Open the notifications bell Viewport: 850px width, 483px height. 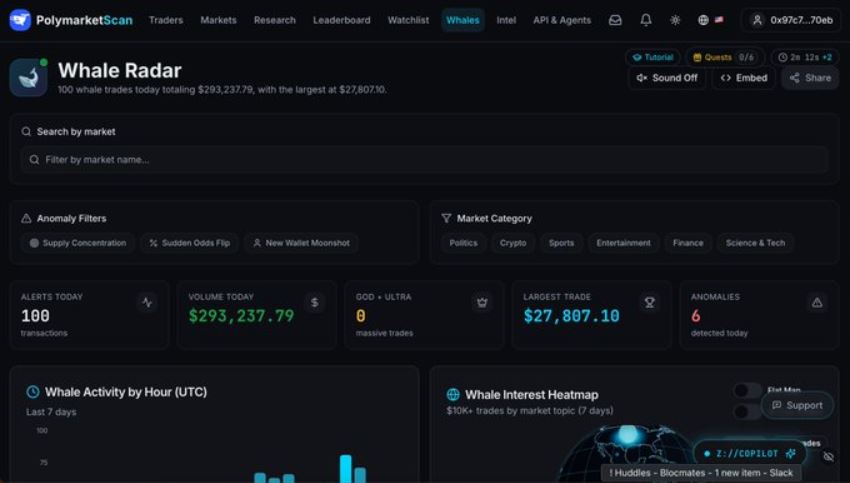[x=646, y=20]
